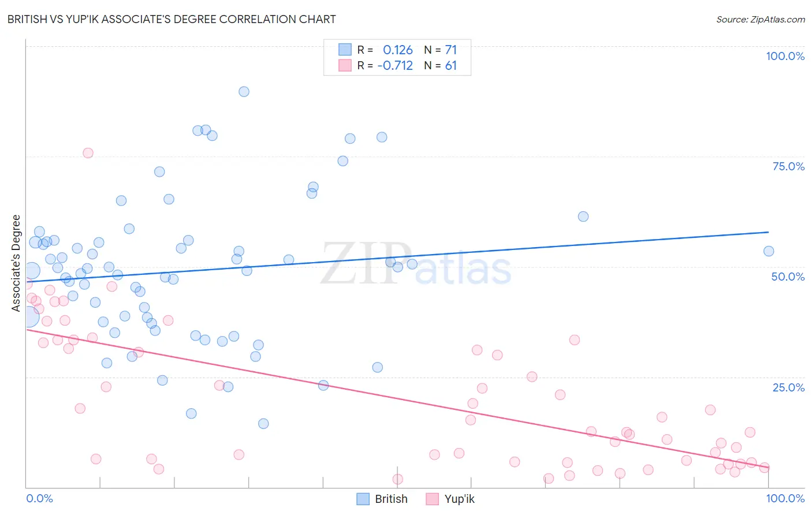
Task: Select the British legend label
Action: pos(391,499)
